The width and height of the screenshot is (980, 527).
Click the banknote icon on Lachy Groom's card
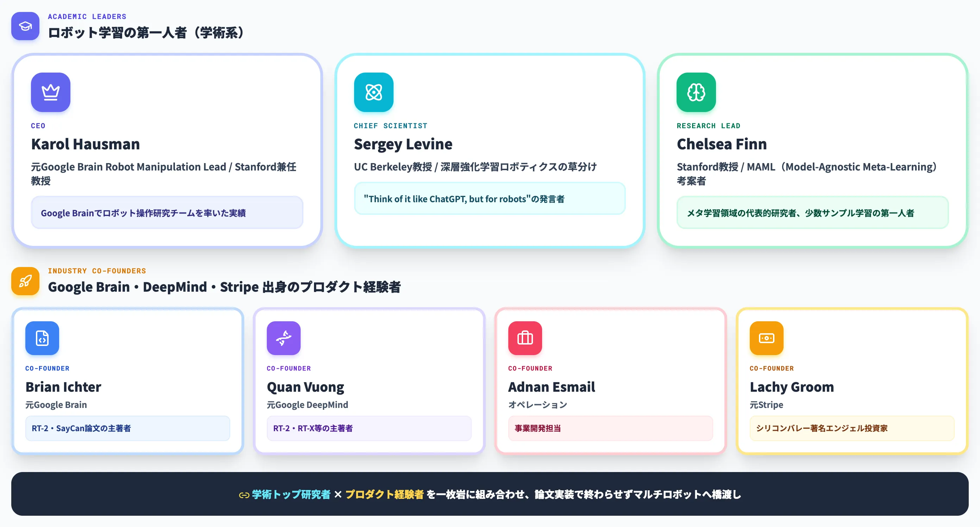point(767,338)
